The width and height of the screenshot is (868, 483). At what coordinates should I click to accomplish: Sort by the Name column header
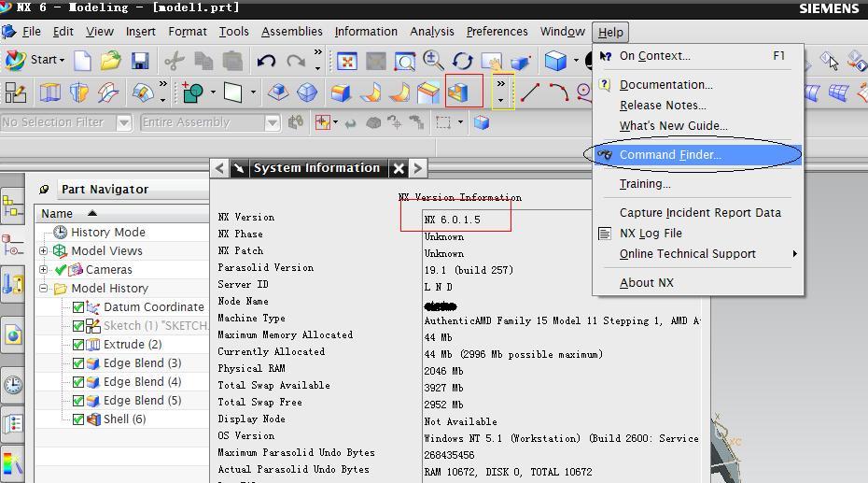point(120,213)
